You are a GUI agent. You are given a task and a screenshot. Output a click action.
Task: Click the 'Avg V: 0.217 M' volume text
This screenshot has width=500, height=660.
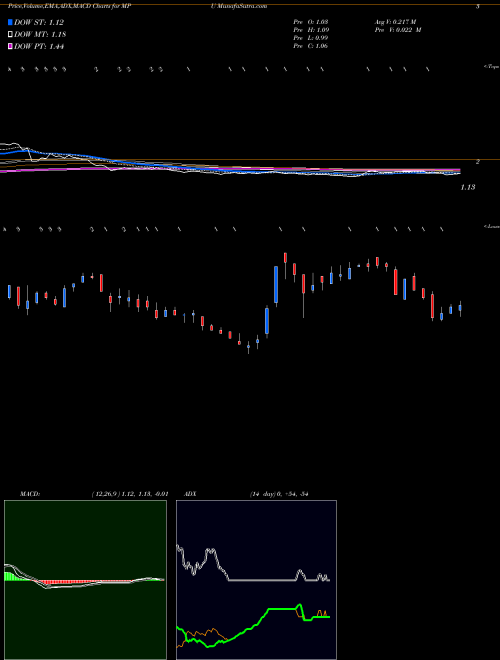(x=395, y=22)
